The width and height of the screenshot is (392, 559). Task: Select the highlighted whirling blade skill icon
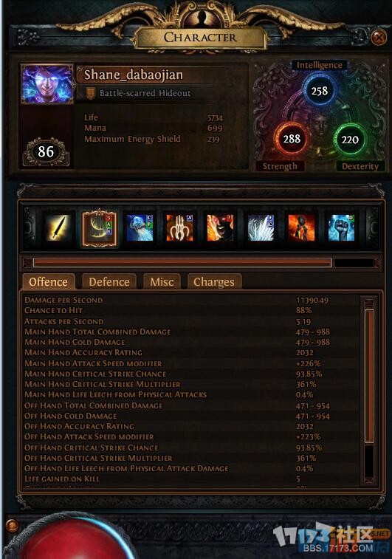tap(100, 228)
